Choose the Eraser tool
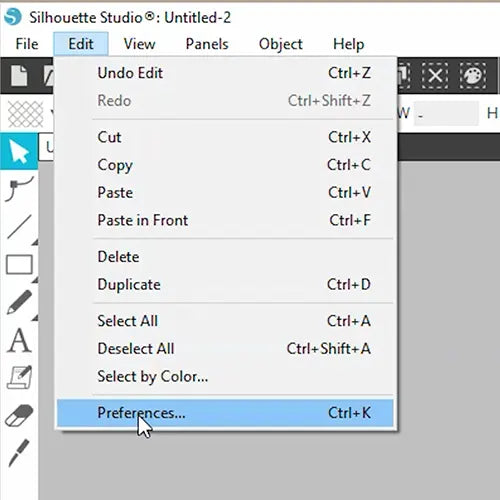Screen dimensions: 500x500 coord(19,415)
